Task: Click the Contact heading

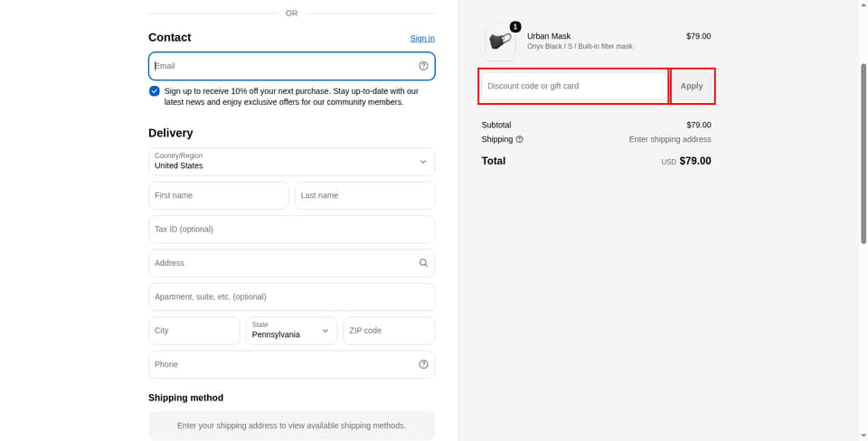Action: [169, 37]
